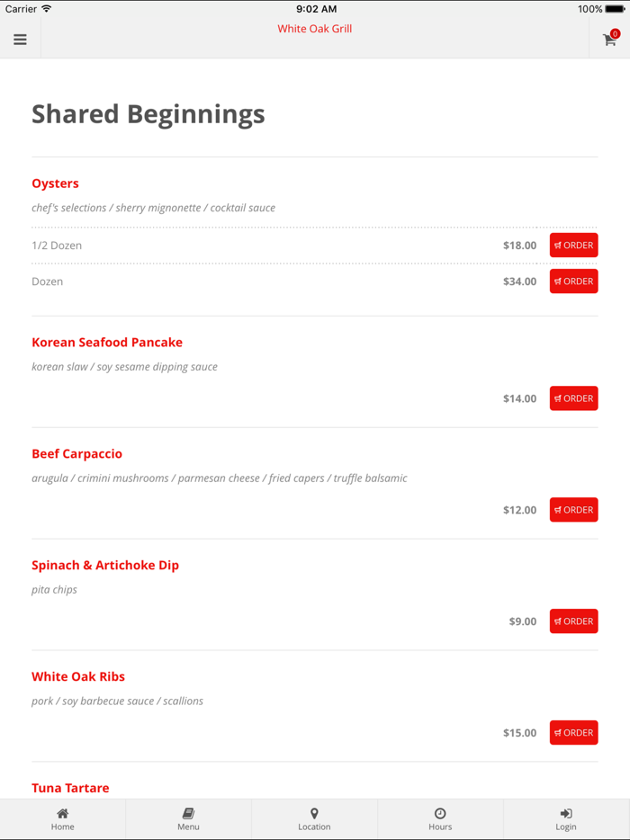Tap the Location pin icon
The width and height of the screenshot is (630, 840).
click(x=314, y=814)
